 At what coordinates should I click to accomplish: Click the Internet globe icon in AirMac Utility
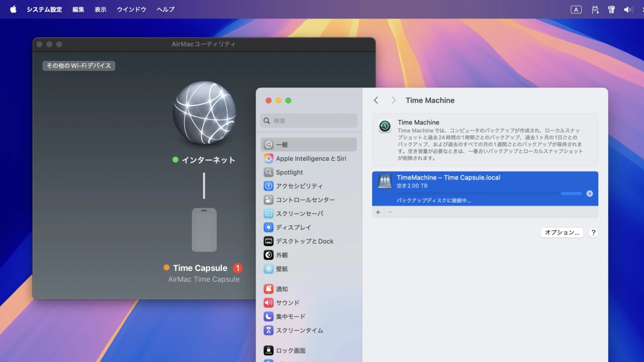(204, 113)
